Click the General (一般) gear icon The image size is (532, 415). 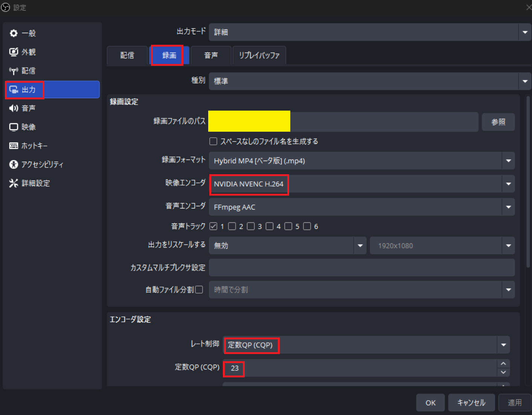[x=14, y=33]
